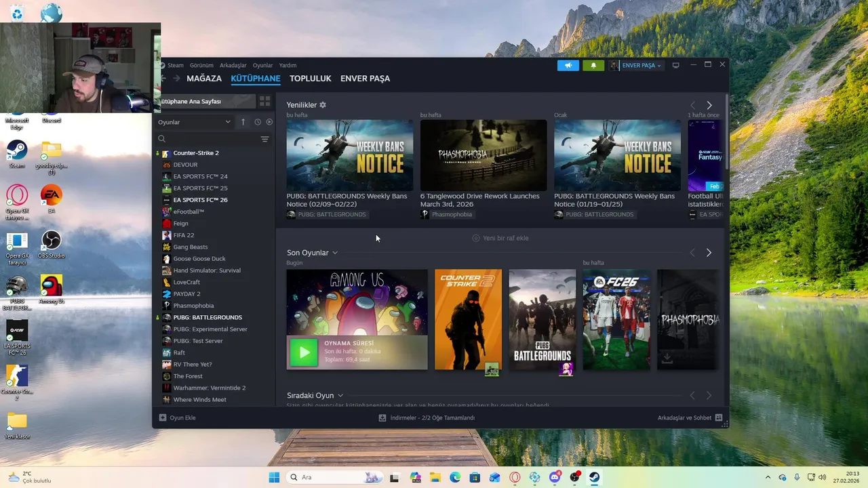Select DEVOUR in game list

tap(185, 165)
